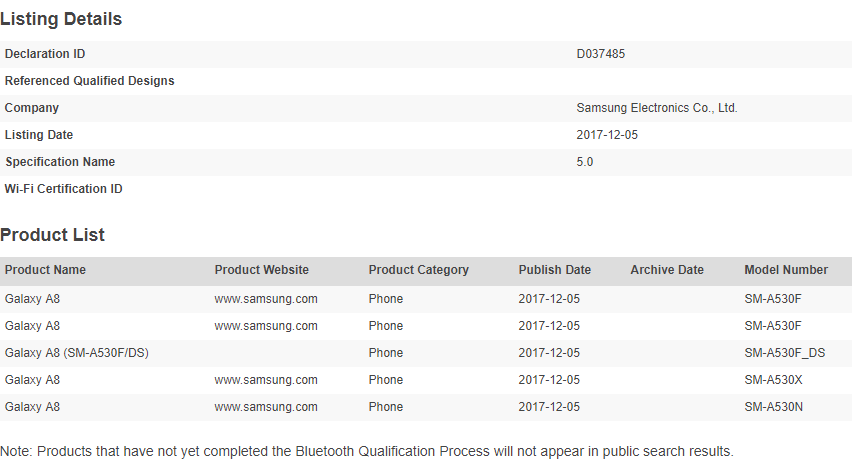Select the Model Number column header

coord(786,270)
